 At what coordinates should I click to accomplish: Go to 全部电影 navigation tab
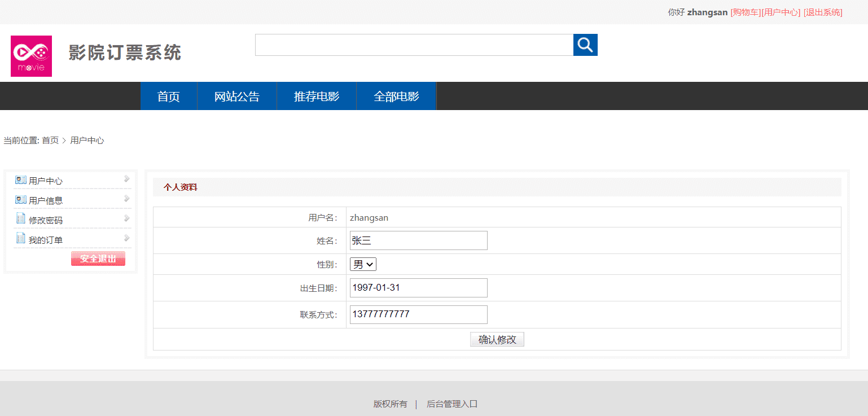(x=396, y=96)
